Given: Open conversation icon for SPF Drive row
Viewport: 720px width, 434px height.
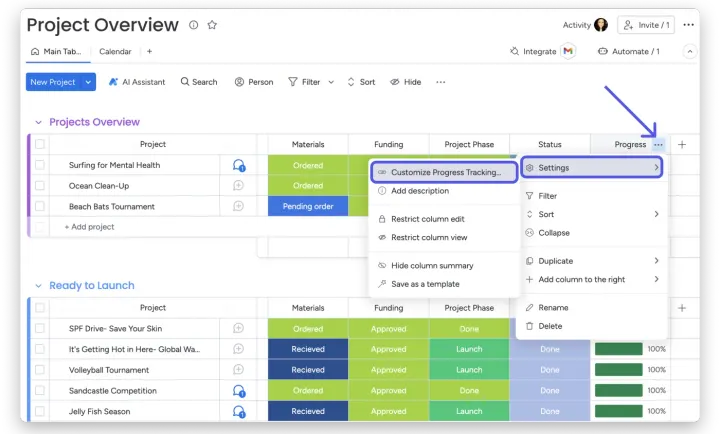Looking at the screenshot, I should pos(238,328).
